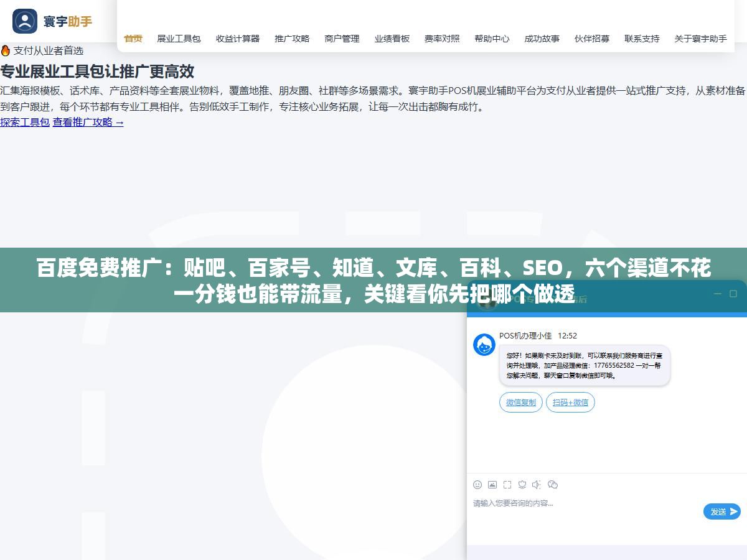
Task: Click the WeChat icon in chat toolbar
Action: [552, 485]
